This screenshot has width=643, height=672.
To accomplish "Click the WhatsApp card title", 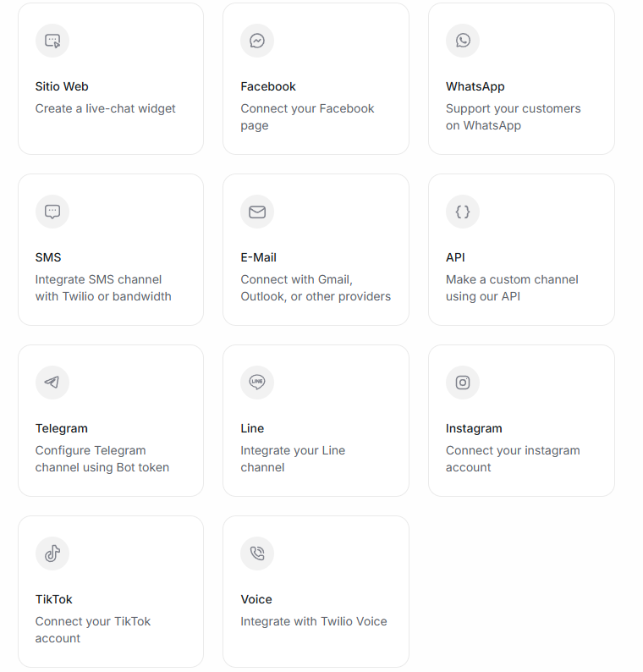I will (x=475, y=86).
